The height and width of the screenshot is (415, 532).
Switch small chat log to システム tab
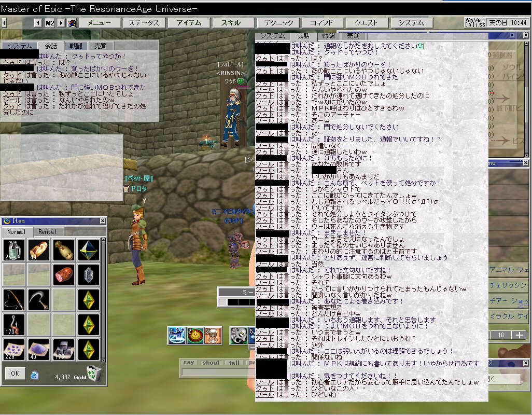tap(20, 46)
